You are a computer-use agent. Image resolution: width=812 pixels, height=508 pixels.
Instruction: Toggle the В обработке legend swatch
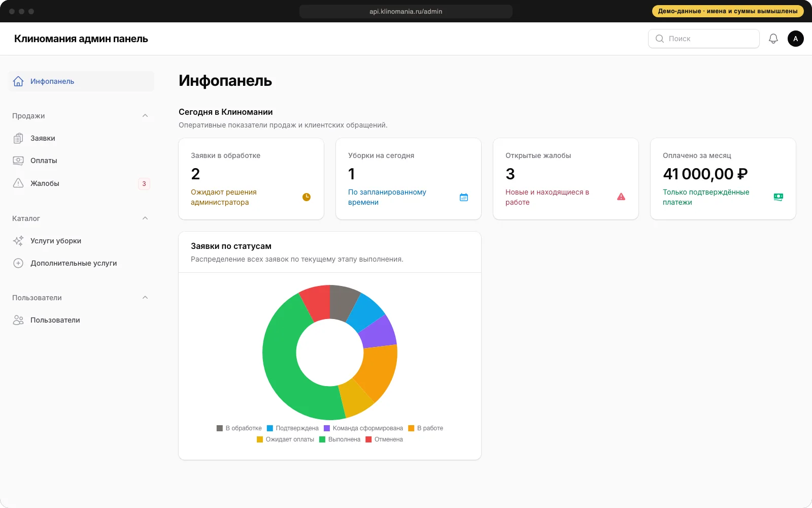pyautogui.click(x=220, y=428)
